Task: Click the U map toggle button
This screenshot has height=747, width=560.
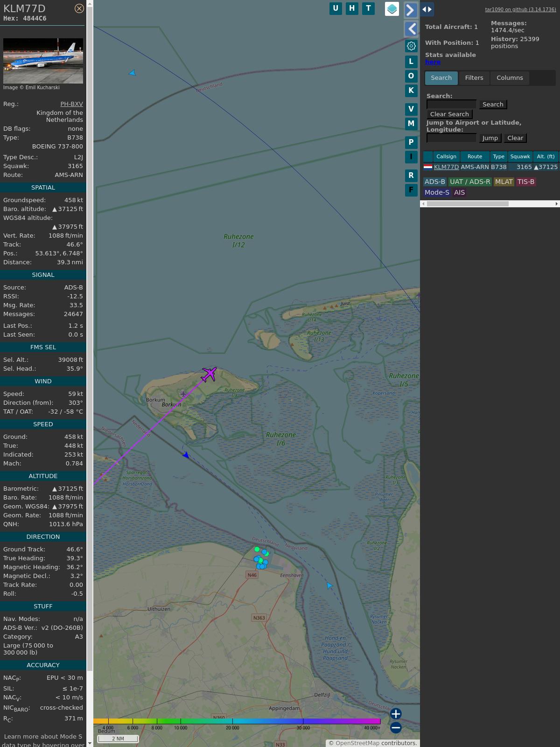Action: click(336, 8)
